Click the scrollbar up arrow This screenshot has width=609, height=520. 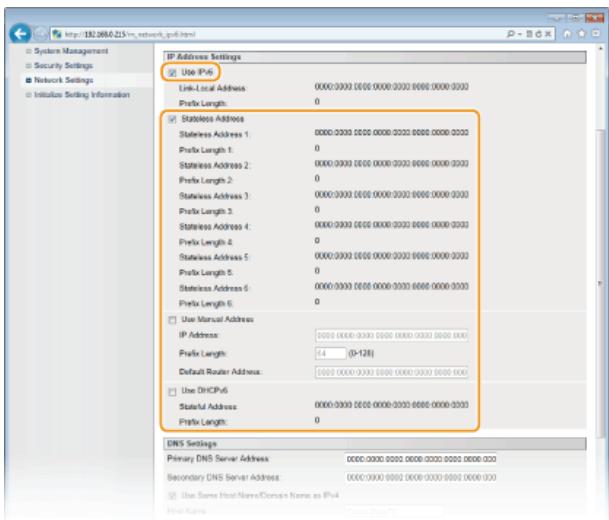coord(600,49)
